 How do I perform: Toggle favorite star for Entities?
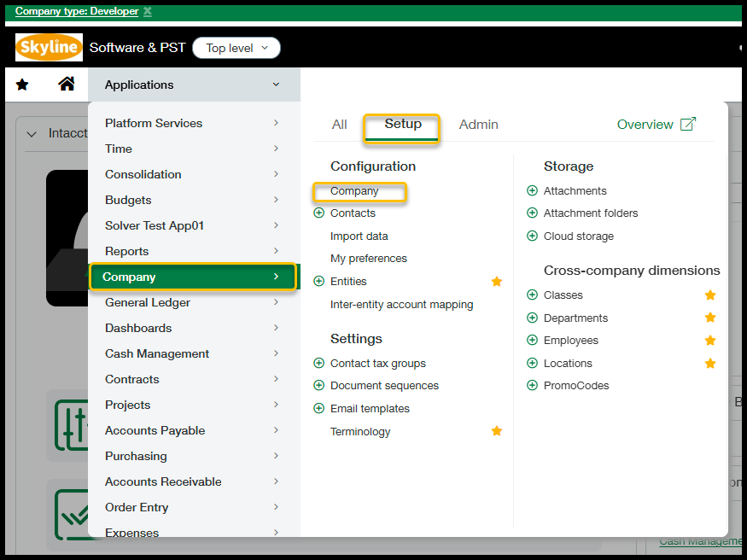pos(497,282)
